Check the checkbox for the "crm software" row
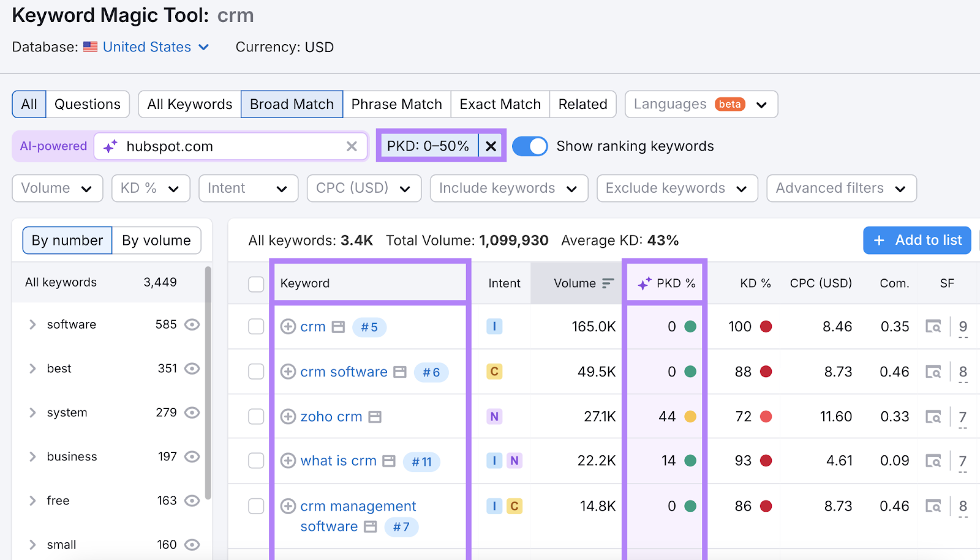Screen dimensions: 980x560 [x=256, y=371]
